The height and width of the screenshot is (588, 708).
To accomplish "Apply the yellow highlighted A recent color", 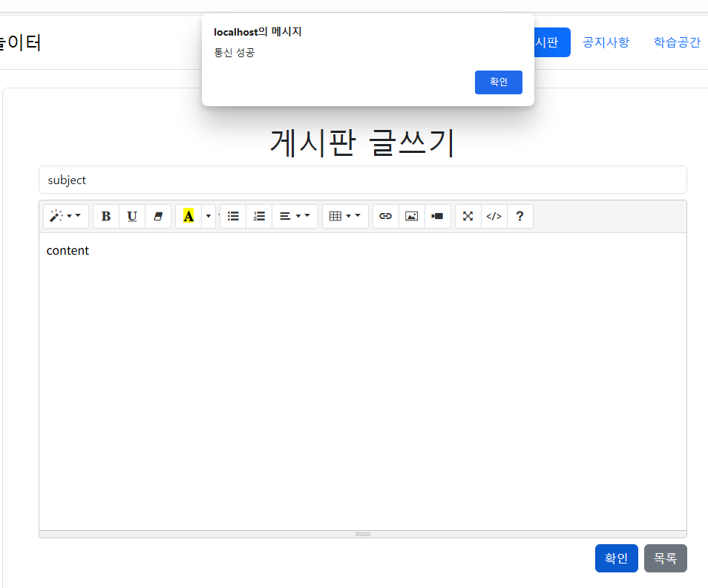I will click(x=189, y=216).
